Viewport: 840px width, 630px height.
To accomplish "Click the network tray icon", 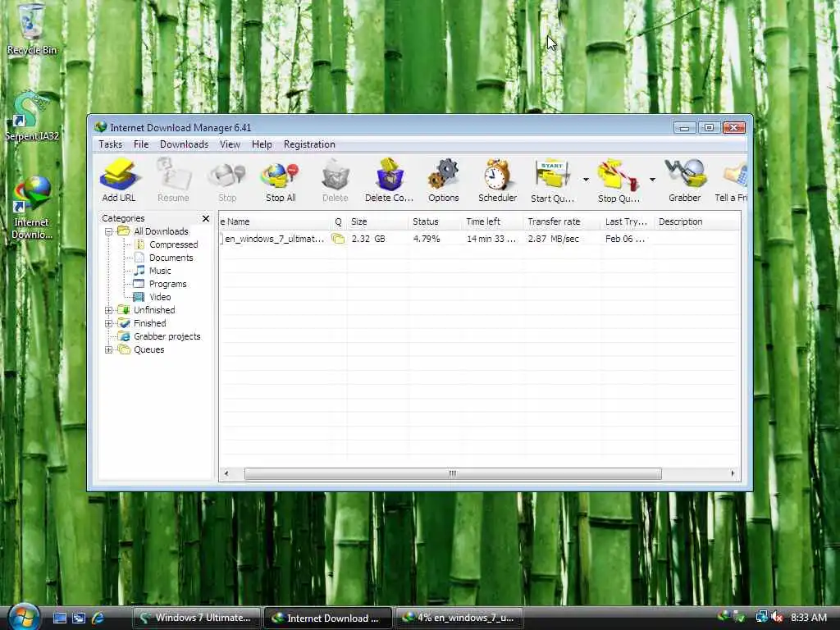I will point(761,618).
